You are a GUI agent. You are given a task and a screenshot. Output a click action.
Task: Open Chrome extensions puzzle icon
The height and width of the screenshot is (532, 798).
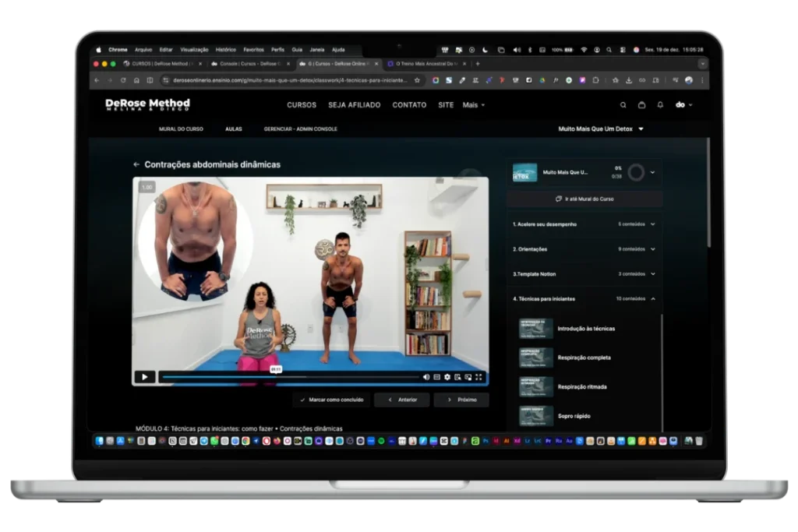595,80
